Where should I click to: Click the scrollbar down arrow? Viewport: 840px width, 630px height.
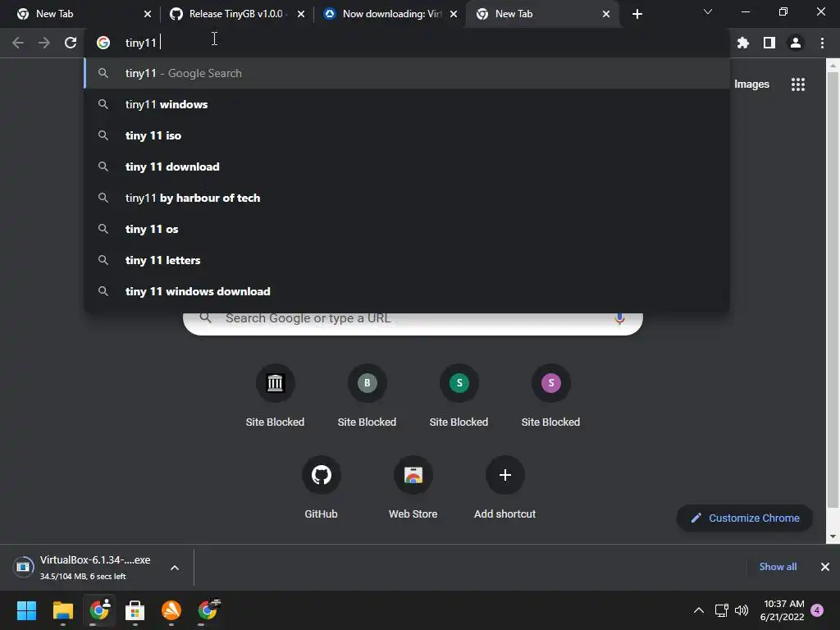(x=833, y=536)
